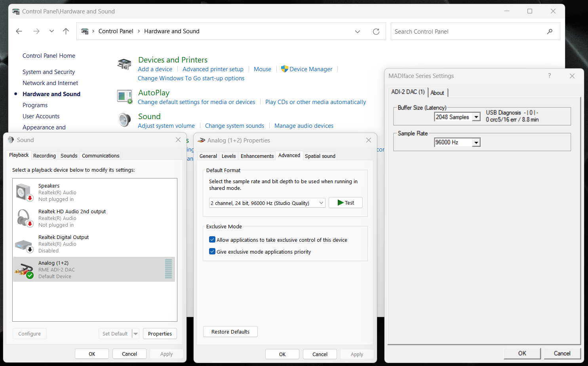Click Cancel in MADIface Series Settings
Screen dimensions: 588x366
click(562, 353)
